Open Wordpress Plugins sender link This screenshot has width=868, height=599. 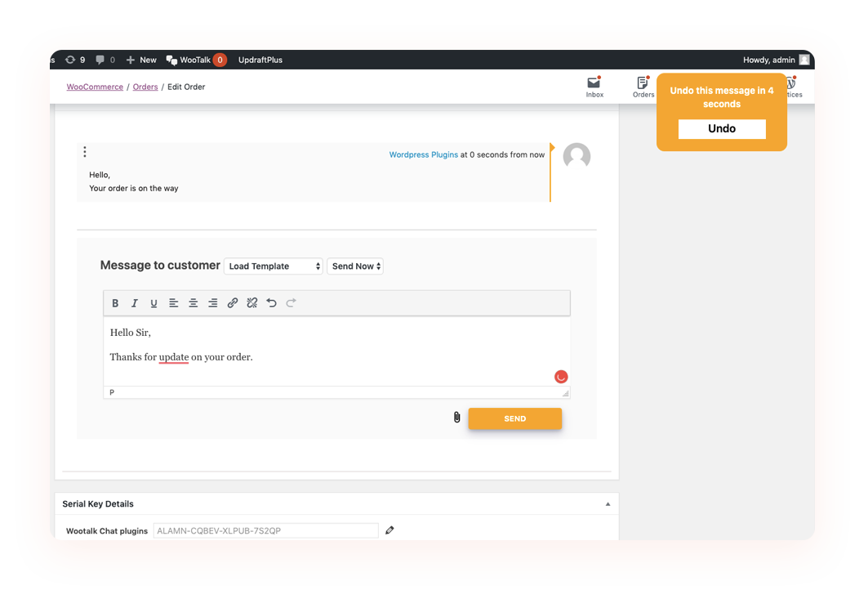(424, 154)
